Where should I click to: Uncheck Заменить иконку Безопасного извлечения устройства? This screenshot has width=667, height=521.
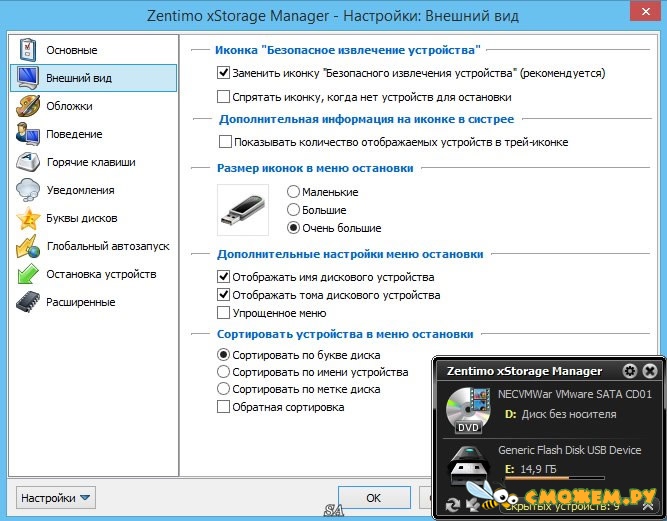(x=223, y=73)
